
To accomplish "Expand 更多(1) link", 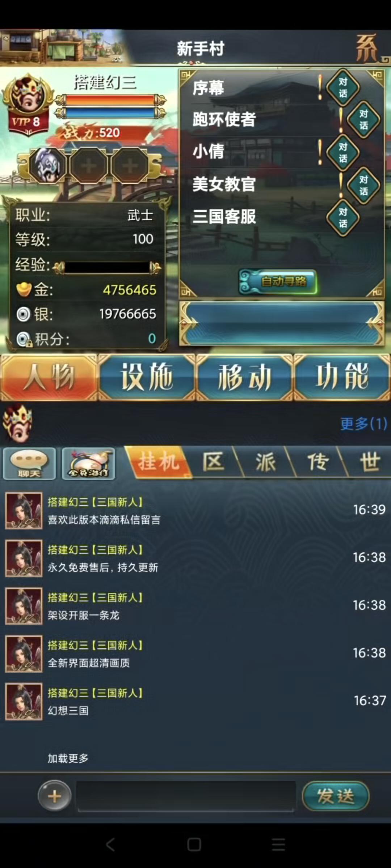I will (363, 424).
